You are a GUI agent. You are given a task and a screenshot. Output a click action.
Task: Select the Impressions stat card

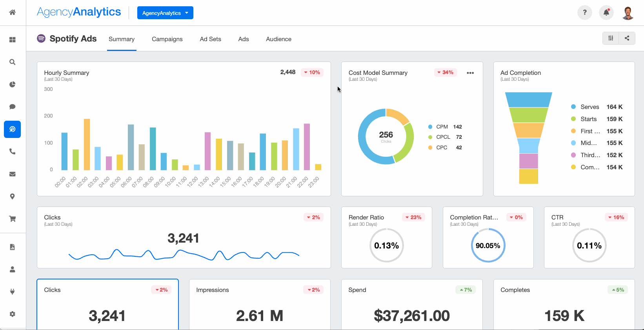click(260, 305)
